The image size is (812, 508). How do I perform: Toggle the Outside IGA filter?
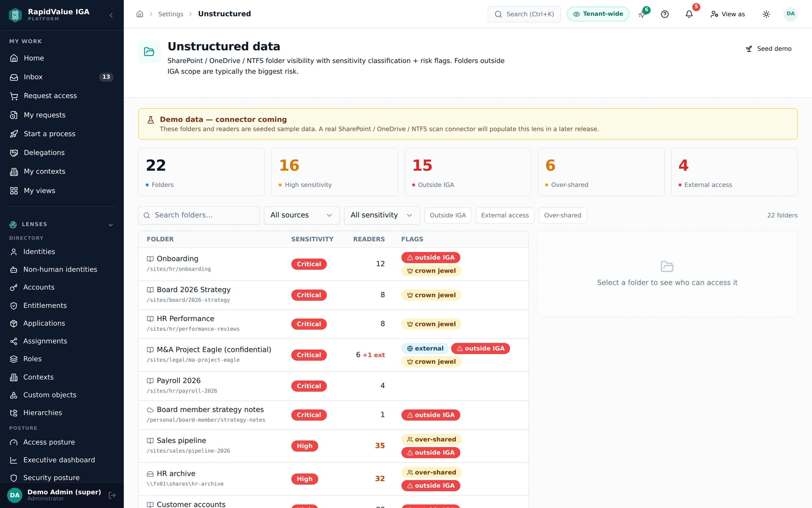coord(448,215)
